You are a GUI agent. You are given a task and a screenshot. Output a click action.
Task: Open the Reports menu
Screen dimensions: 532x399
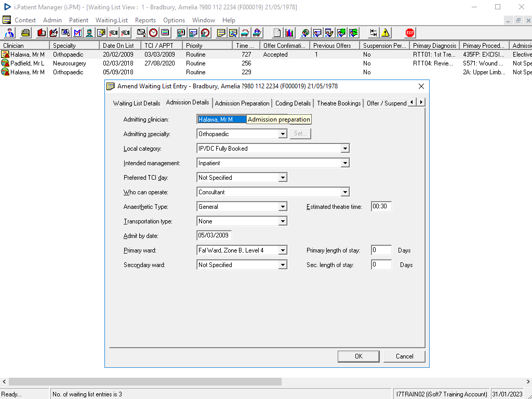pyautogui.click(x=145, y=20)
